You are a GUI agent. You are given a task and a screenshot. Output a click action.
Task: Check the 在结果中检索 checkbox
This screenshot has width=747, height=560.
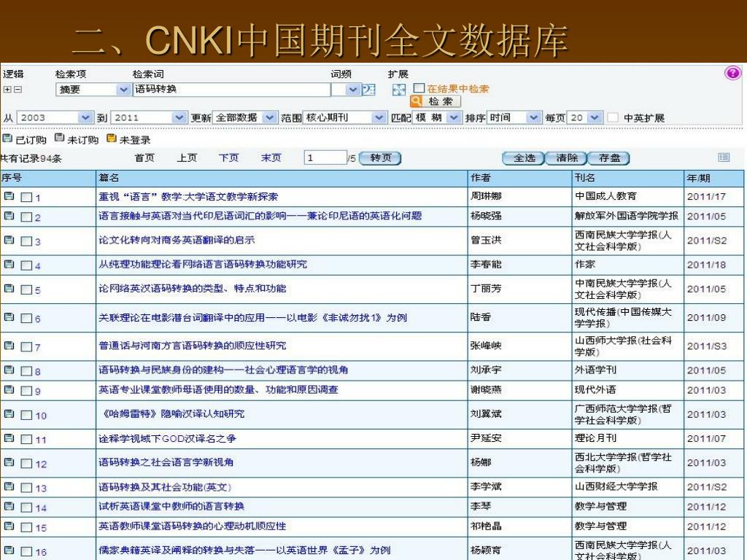tap(419, 88)
